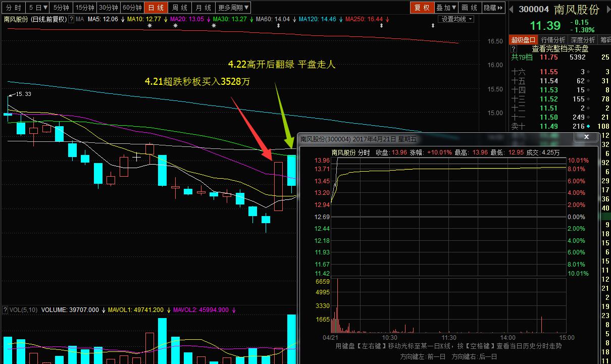Click the star marker below MA30
Image resolution: width=611 pixels, height=364 pixels.
(x=214, y=26)
